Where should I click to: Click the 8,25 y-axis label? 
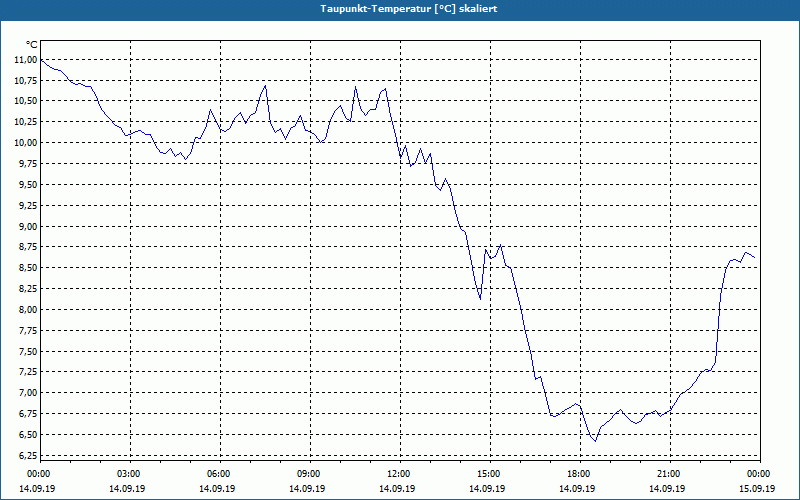(x=29, y=289)
